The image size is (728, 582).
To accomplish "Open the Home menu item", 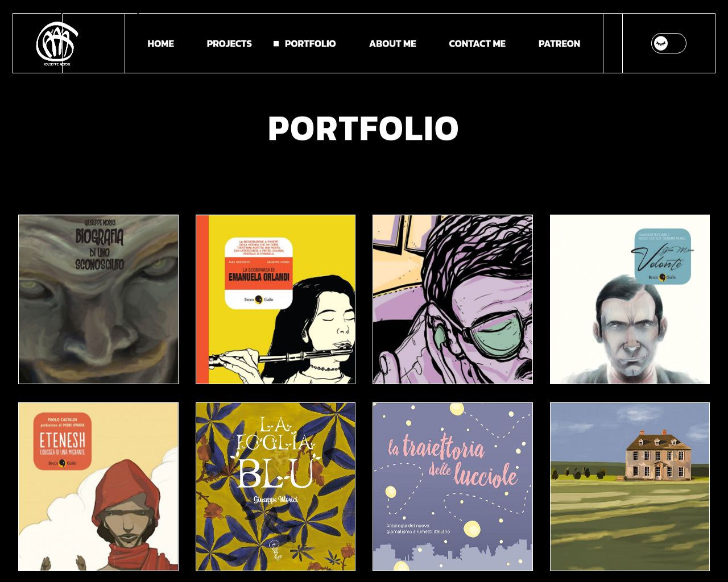I will 160,44.
